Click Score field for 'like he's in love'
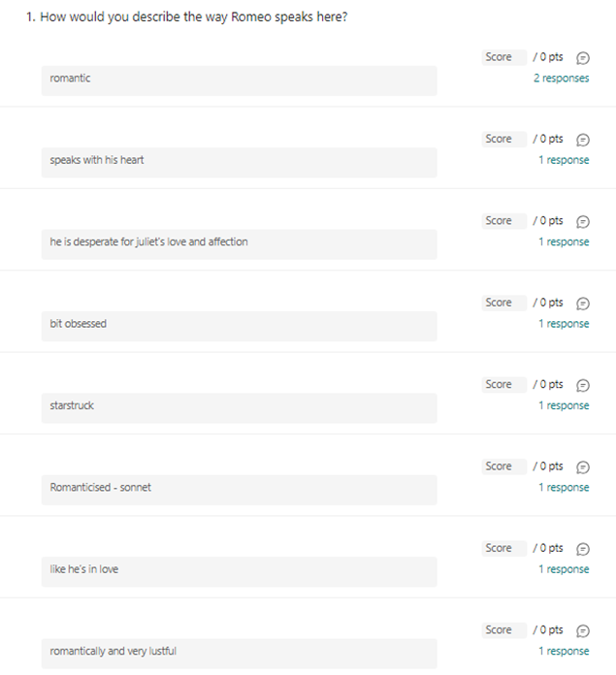The image size is (616, 675). (x=504, y=548)
